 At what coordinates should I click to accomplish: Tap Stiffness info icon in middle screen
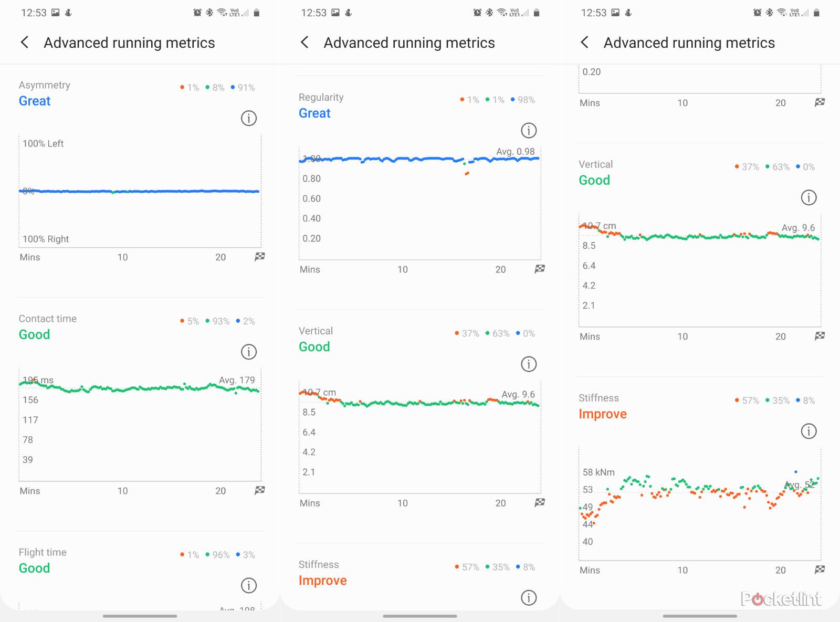pyautogui.click(x=529, y=597)
